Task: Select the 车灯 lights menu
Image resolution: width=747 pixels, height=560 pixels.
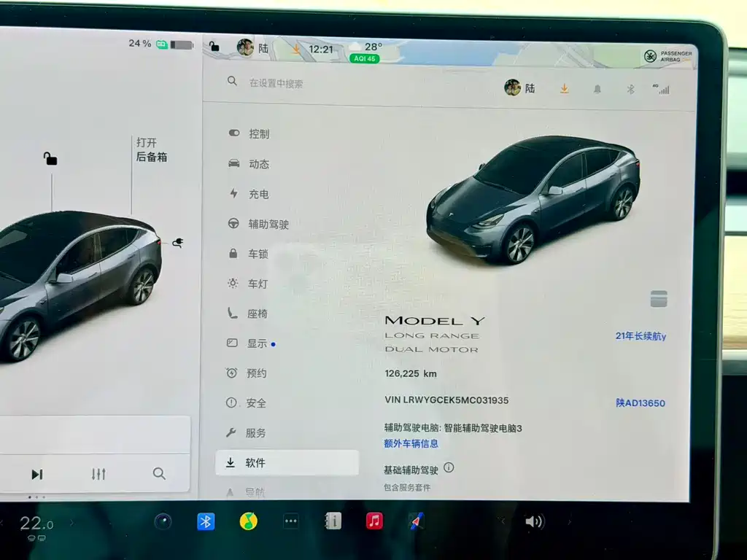Action: coord(248,284)
